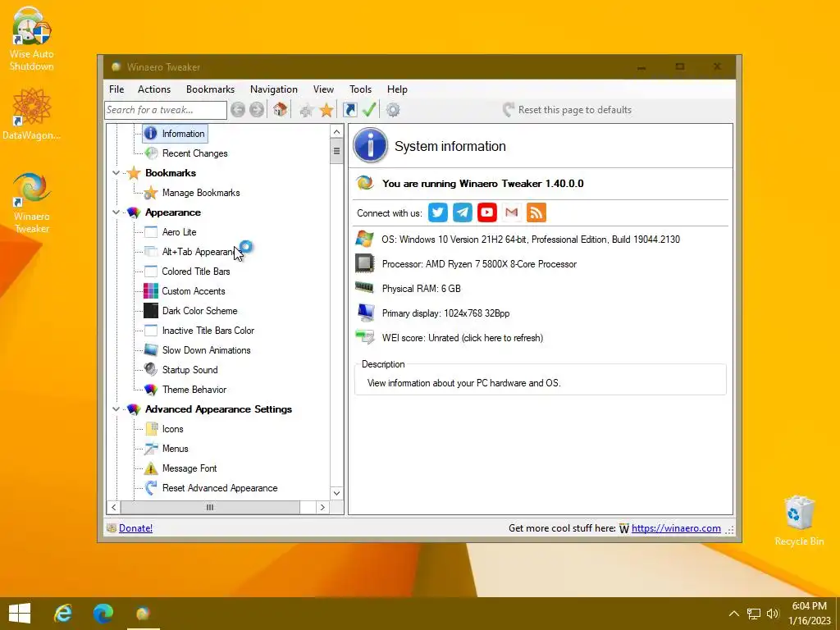Image resolution: width=840 pixels, height=630 pixels.
Task: Go to Home page via house icon
Action: pos(280,110)
